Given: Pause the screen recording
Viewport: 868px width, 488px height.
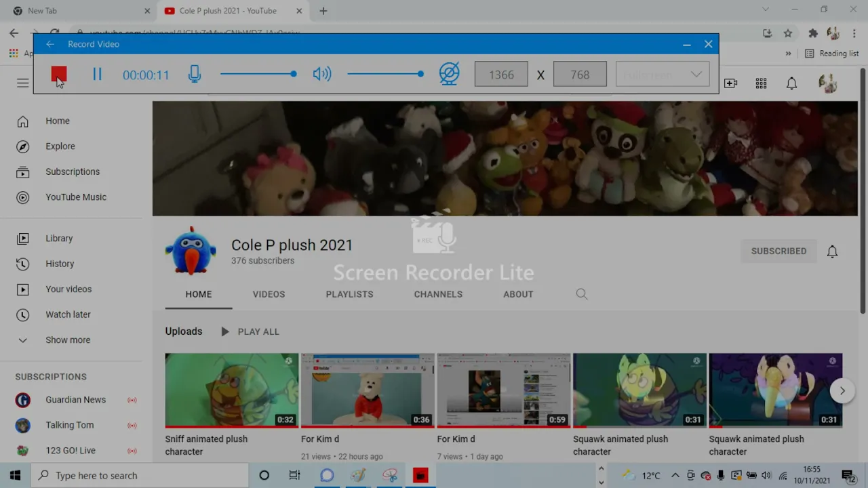Looking at the screenshot, I should (x=97, y=75).
